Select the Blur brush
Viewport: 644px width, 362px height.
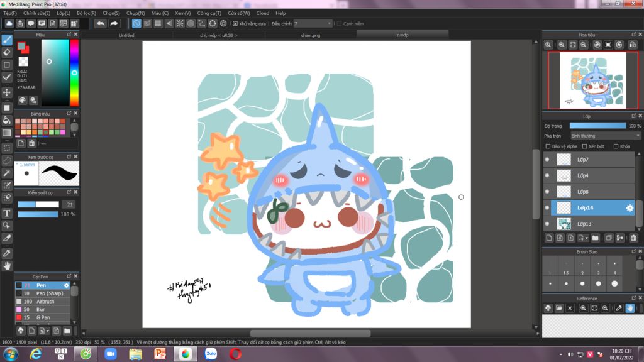point(43,309)
